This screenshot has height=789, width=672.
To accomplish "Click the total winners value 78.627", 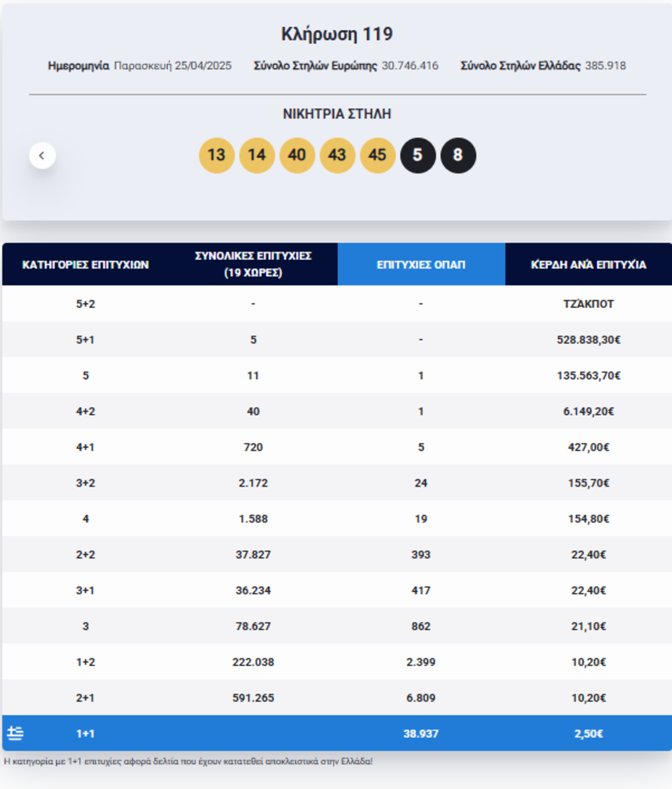I will (253, 626).
